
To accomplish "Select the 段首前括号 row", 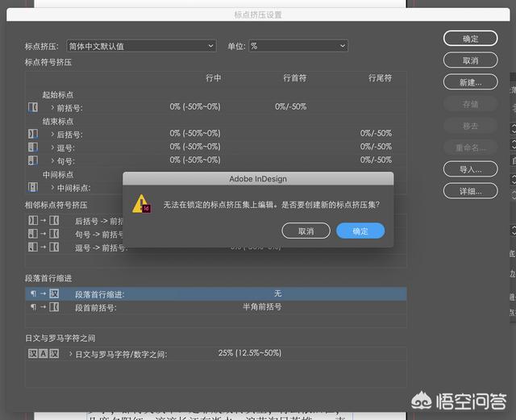I will tap(216, 307).
